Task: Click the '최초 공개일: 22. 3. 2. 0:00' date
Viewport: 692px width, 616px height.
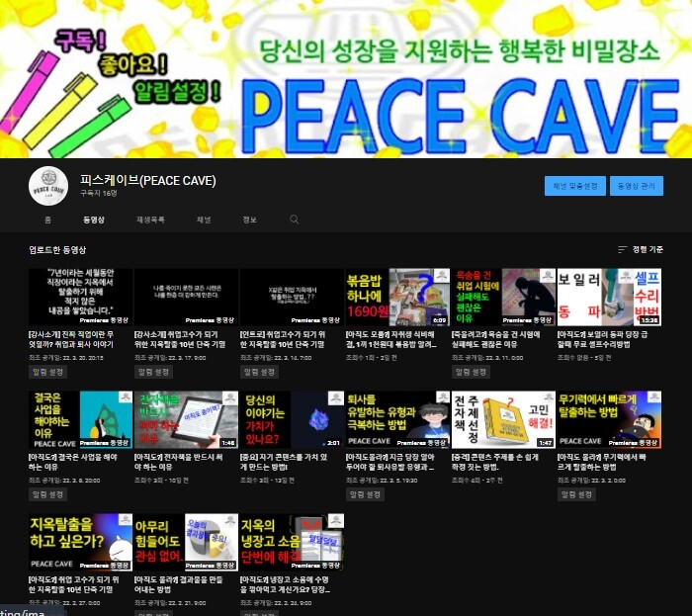Action: (x=591, y=481)
